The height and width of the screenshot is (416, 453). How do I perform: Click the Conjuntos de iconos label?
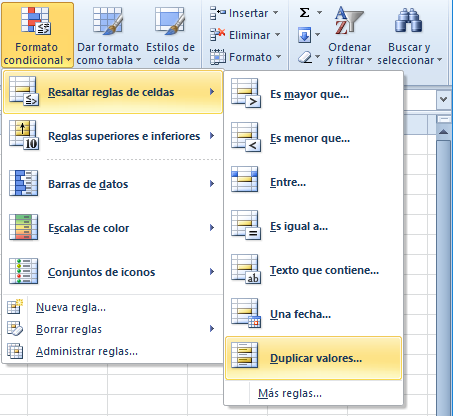pyautogui.click(x=102, y=272)
